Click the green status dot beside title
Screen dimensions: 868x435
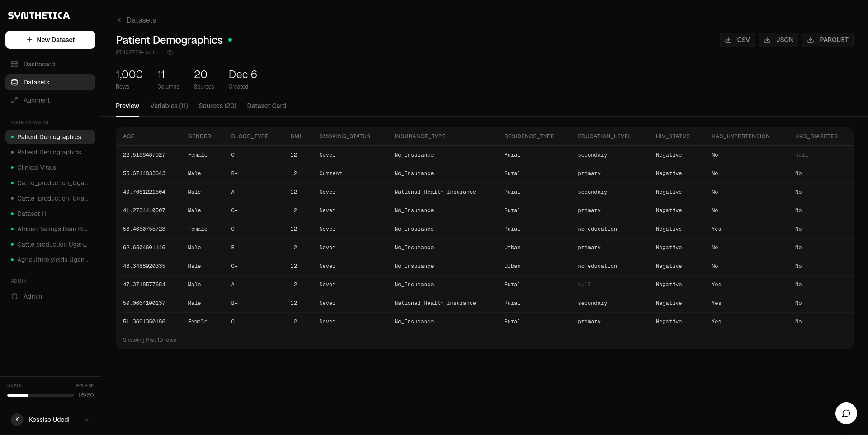[230, 40]
